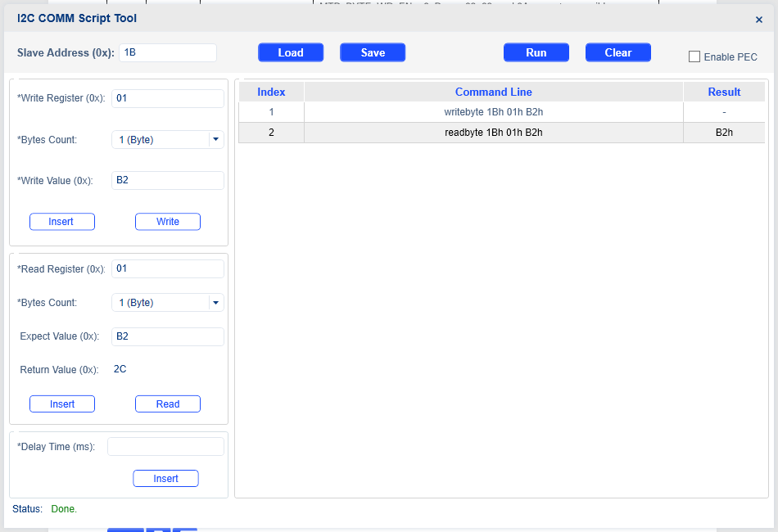Run the I2C script
The width and height of the screenshot is (778, 532).
click(x=536, y=52)
